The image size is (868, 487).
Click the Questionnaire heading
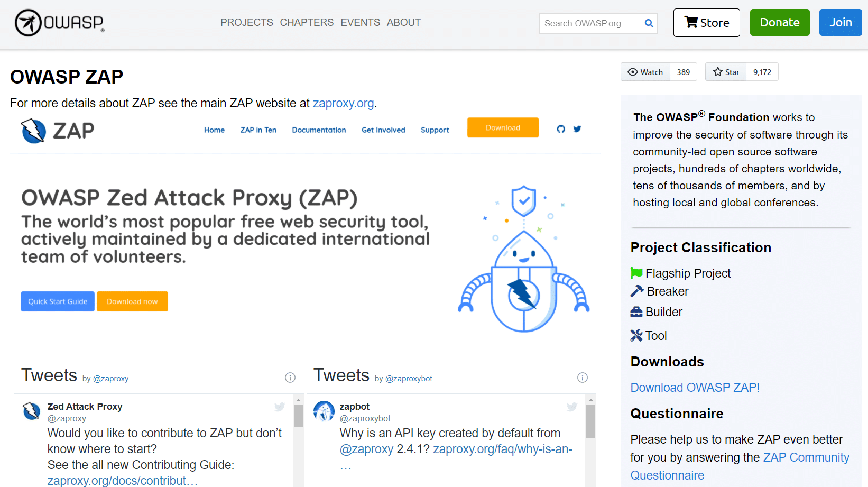click(677, 414)
